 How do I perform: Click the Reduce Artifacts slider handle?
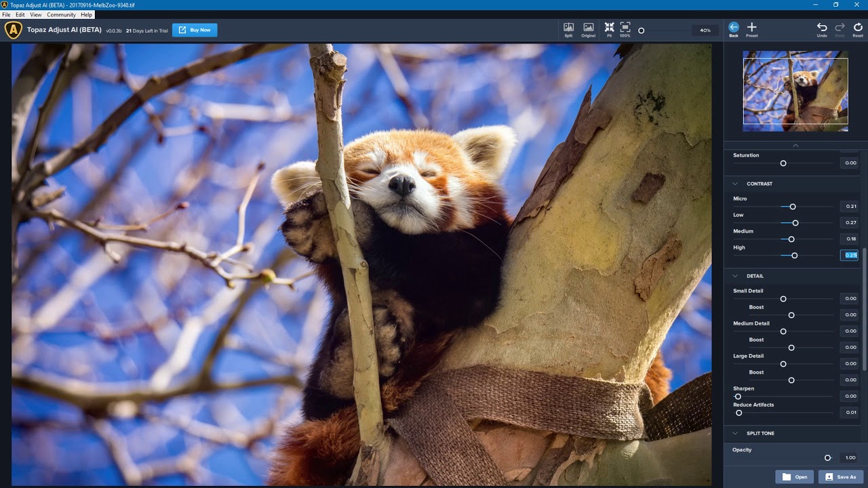tap(739, 413)
